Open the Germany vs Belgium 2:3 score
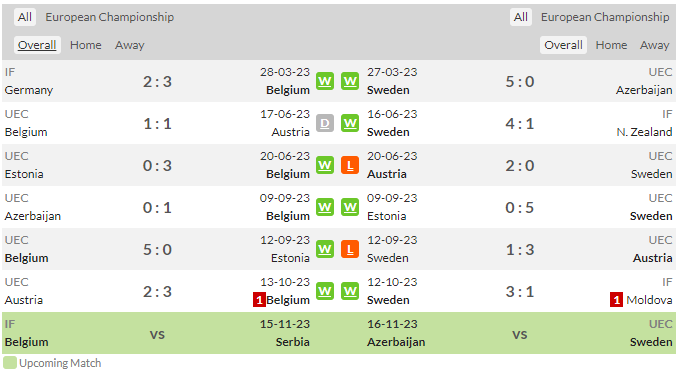This screenshot has width=683, height=392. coord(157,81)
